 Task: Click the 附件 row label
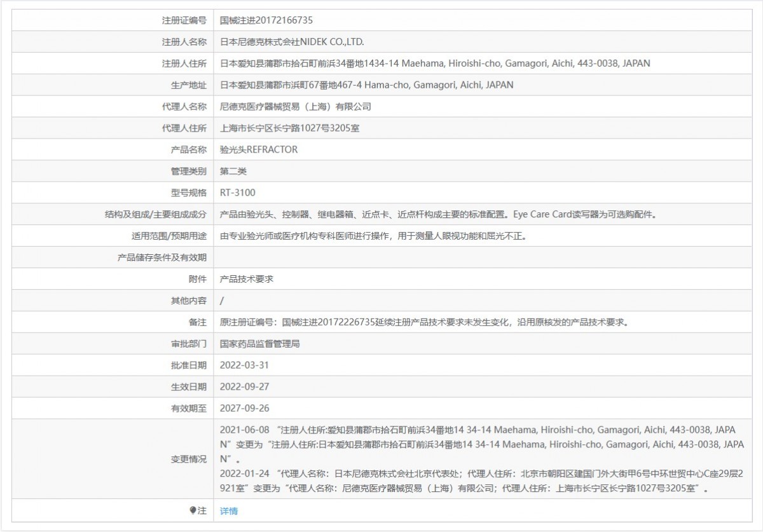(198, 280)
